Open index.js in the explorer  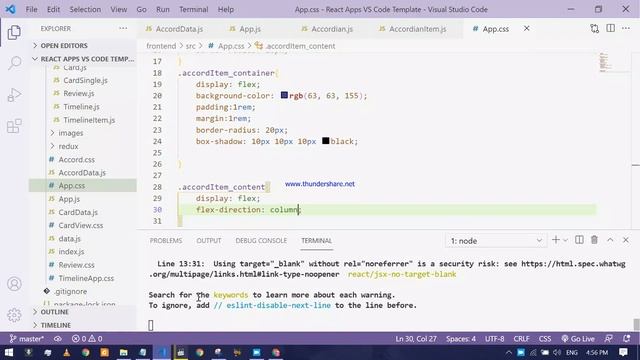tap(71, 252)
